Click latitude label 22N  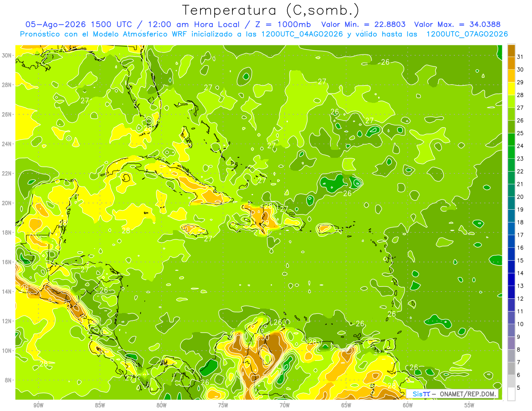[7, 173]
